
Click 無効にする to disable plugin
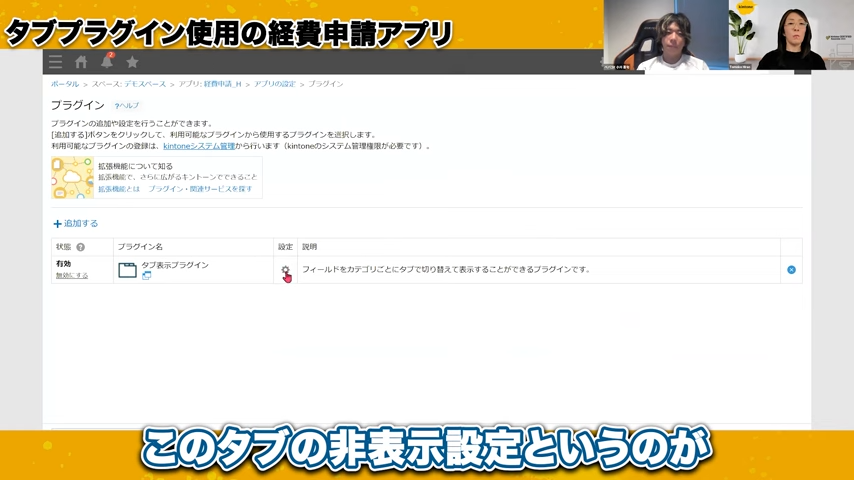pyautogui.click(x=72, y=275)
